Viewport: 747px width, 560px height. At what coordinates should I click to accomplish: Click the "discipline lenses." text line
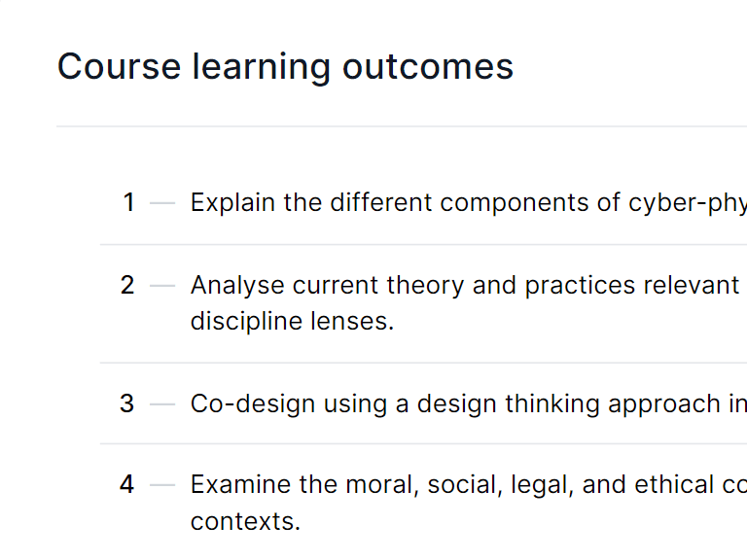[x=292, y=322]
